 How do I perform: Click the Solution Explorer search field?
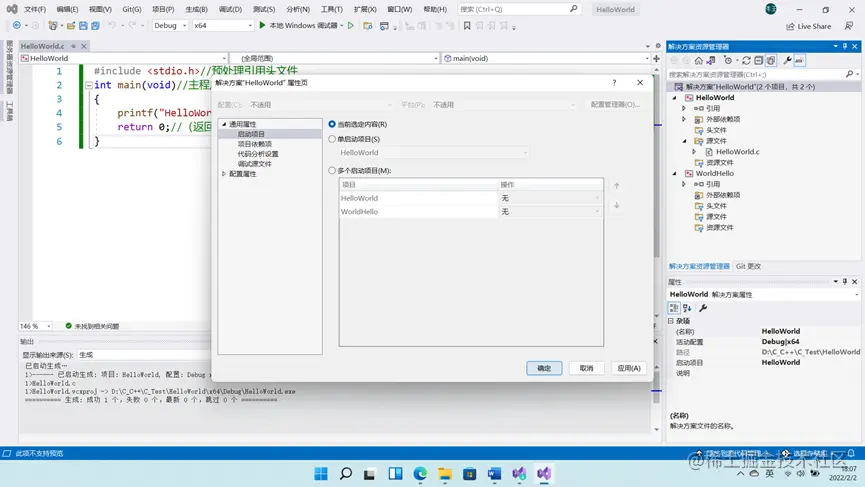tap(763, 74)
